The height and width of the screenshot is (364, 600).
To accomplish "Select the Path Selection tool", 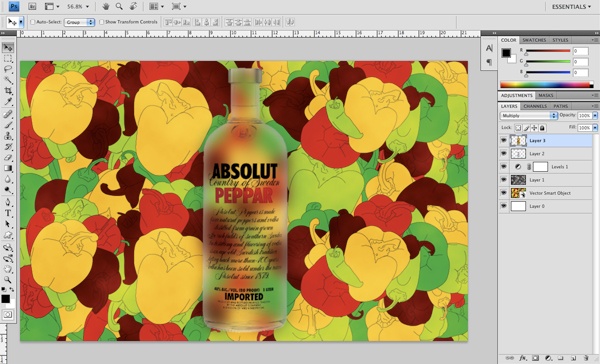I will (8, 224).
